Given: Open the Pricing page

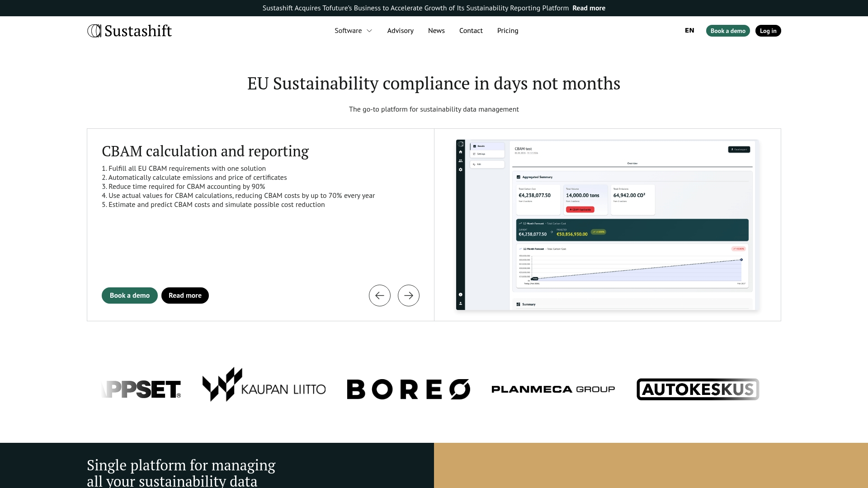Looking at the screenshot, I should point(508,30).
